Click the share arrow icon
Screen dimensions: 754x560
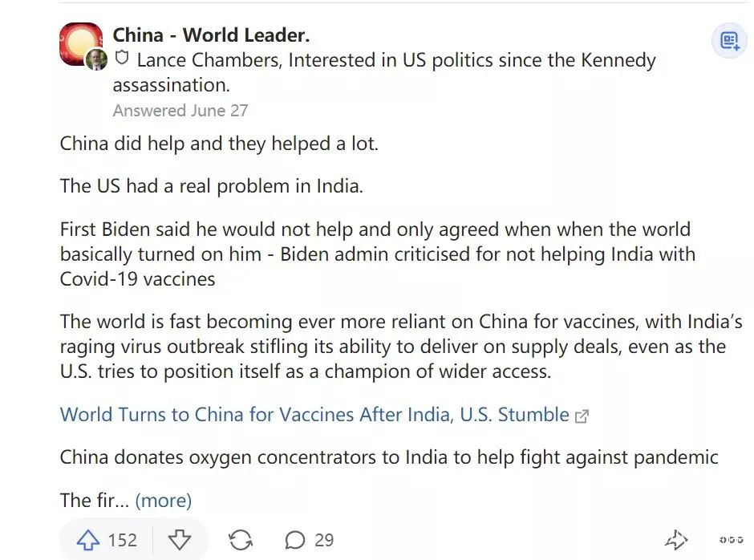coord(676,540)
